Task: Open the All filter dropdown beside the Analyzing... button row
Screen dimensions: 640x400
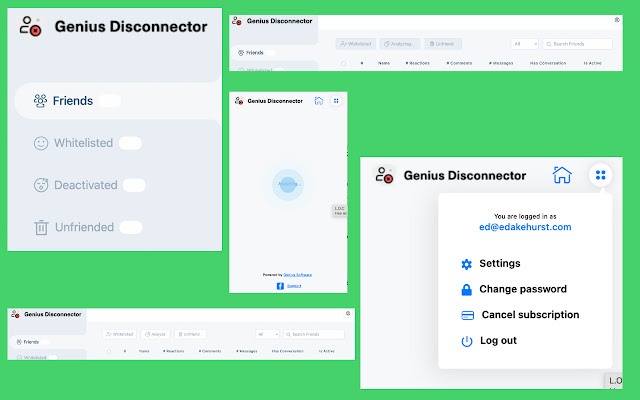Action: coord(525,44)
